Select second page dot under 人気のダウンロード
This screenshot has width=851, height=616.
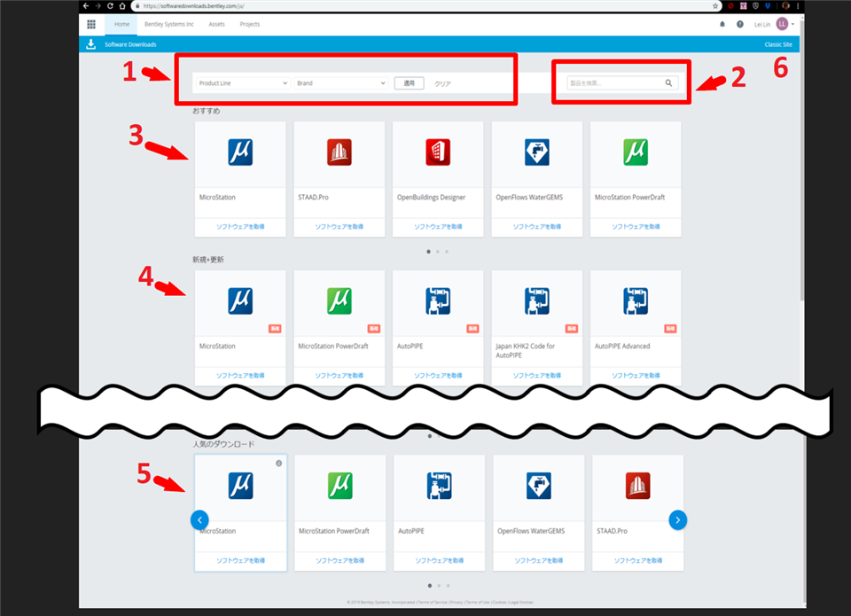point(439,586)
